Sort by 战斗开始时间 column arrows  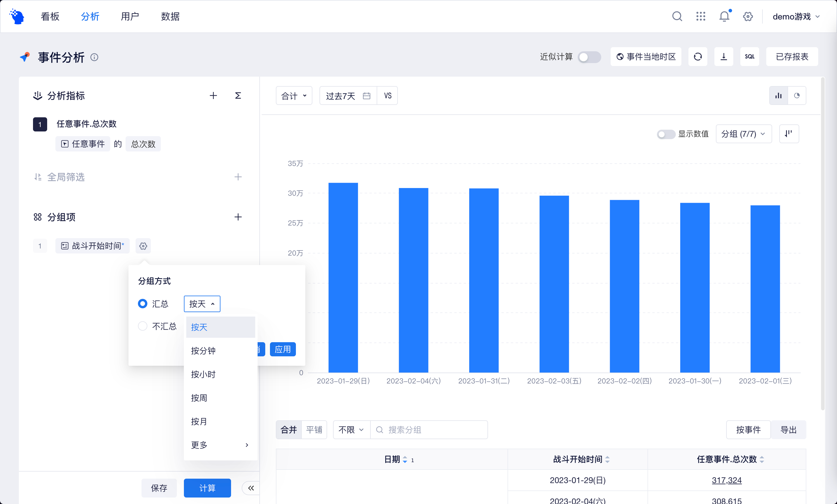(607, 459)
